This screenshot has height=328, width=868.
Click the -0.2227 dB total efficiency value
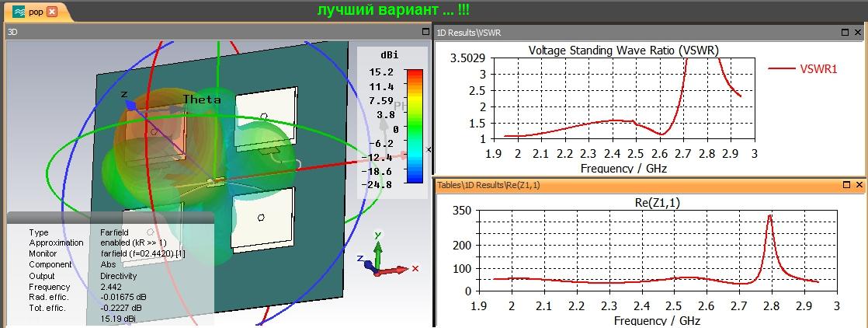(120, 308)
